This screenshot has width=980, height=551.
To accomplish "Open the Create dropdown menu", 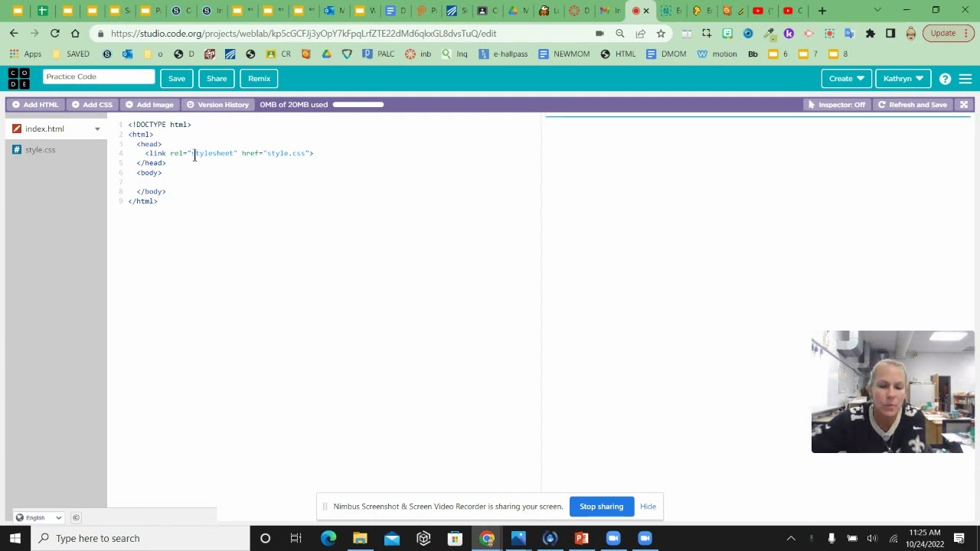I will tap(846, 78).
